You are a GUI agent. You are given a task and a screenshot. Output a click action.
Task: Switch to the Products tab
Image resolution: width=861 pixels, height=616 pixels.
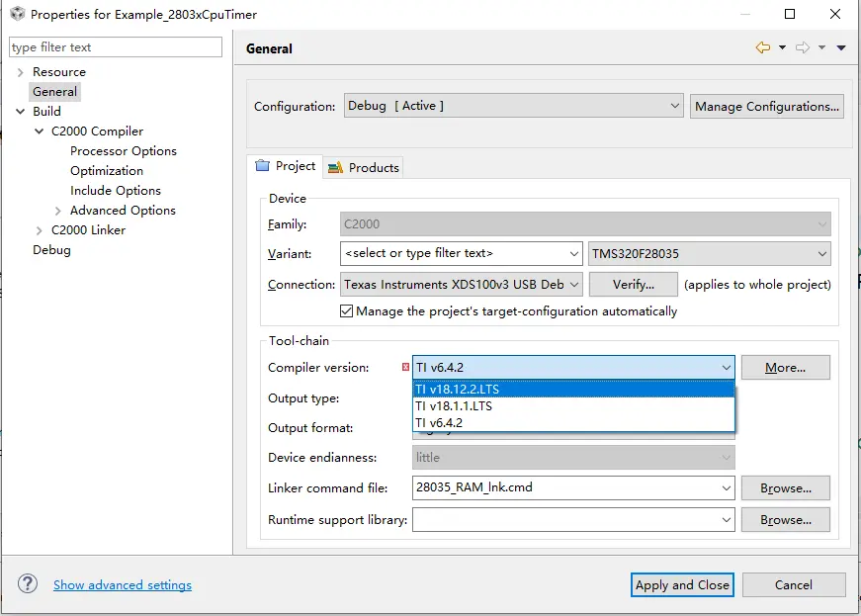364,167
